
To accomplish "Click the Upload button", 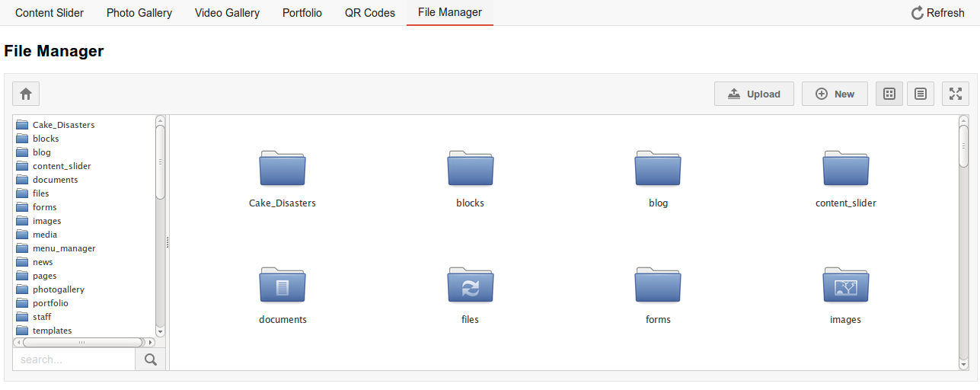I will (754, 94).
